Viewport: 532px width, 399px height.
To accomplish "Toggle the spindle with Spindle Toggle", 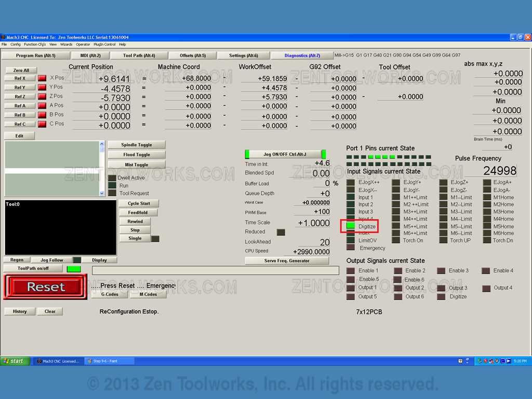I will [137, 145].
